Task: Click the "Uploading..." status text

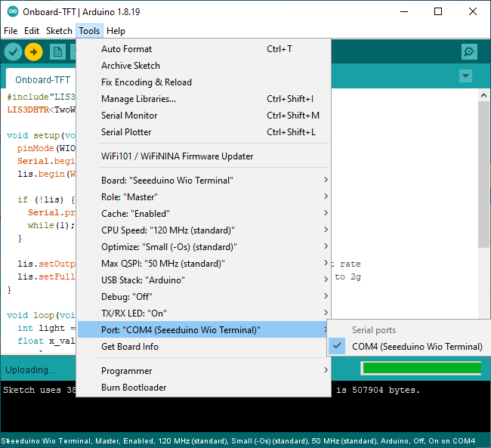Action: click(x=30, y=369)
